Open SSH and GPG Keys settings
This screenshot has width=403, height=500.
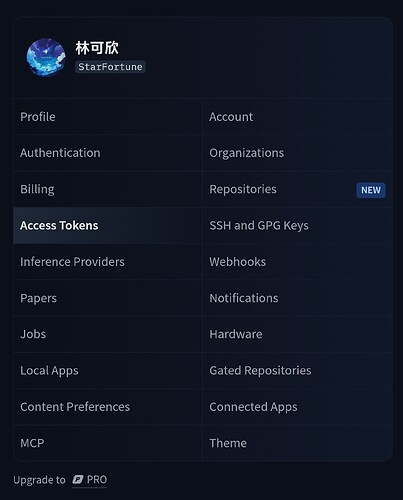(297, 226)
